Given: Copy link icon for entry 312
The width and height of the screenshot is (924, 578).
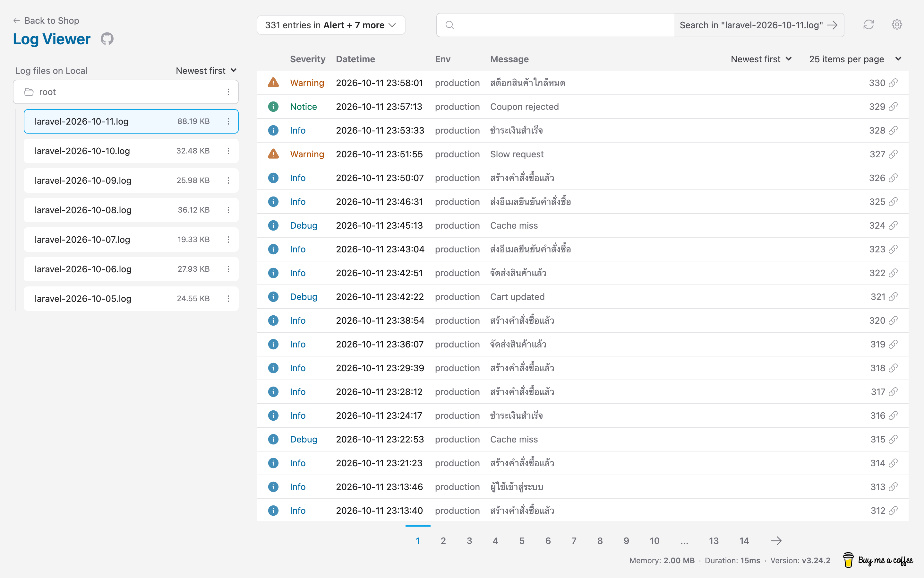Looking at the screenshot, I should click(893, 510).
